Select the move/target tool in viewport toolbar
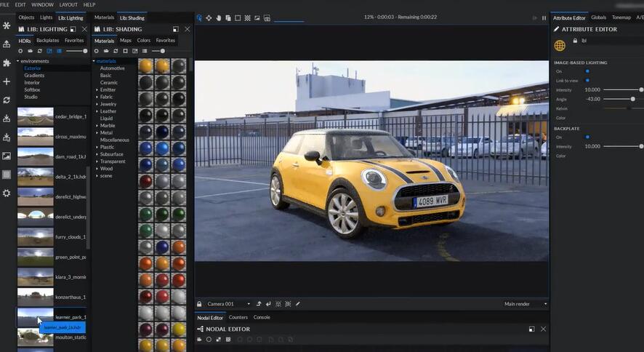The height and width of the screenshot is (352, 644). click(x=209, y=18)
